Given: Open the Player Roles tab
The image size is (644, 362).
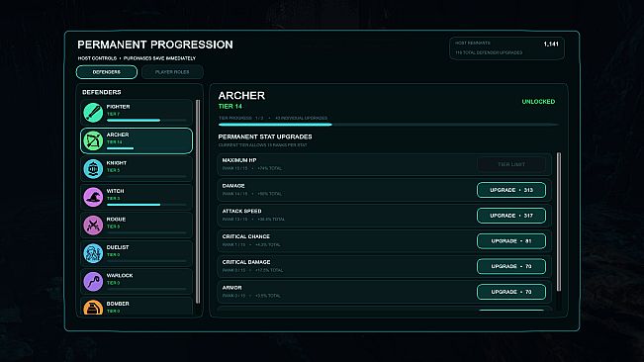Looking at the screenshot, I should [172, 72].
